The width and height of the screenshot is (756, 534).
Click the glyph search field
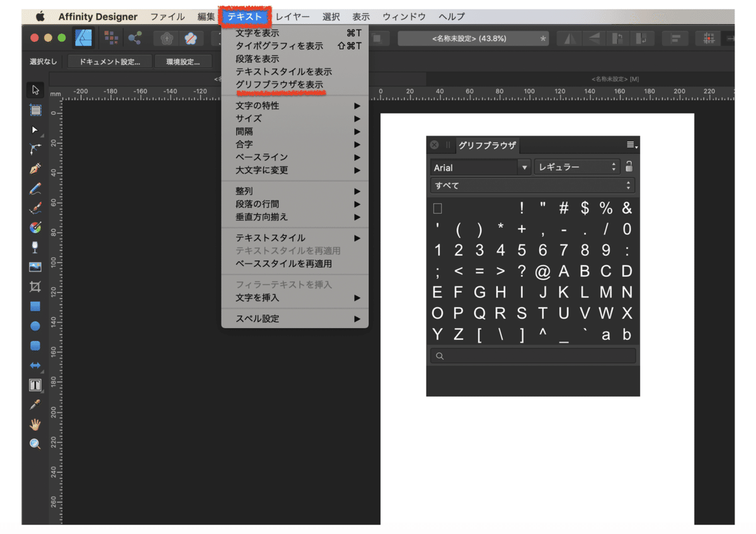(533, 356)
